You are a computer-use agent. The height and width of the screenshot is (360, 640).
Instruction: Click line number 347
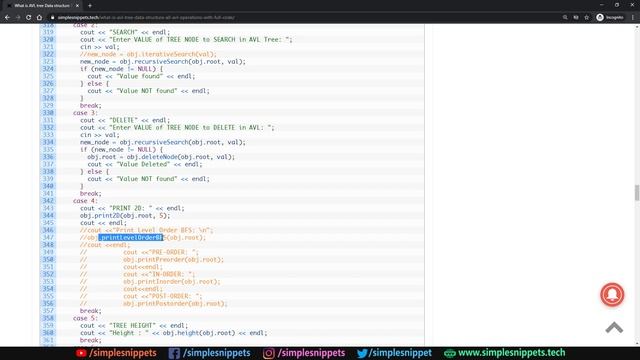click(48, 238)
